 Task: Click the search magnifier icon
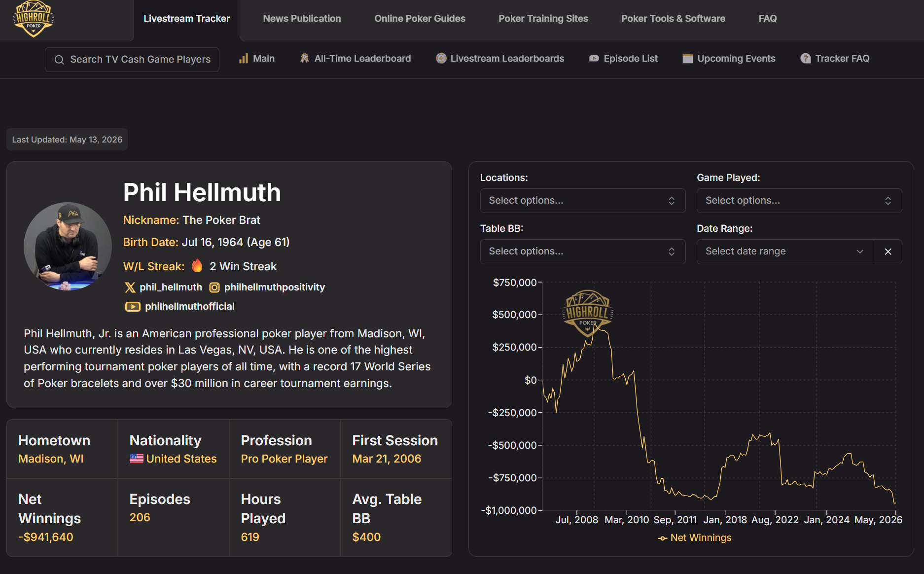tap(59, 60)
